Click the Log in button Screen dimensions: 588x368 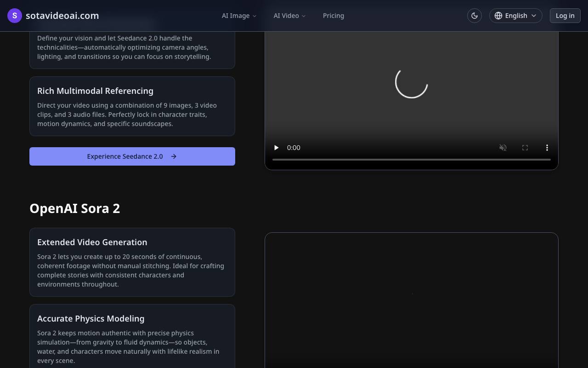click(x=565, y=16)
